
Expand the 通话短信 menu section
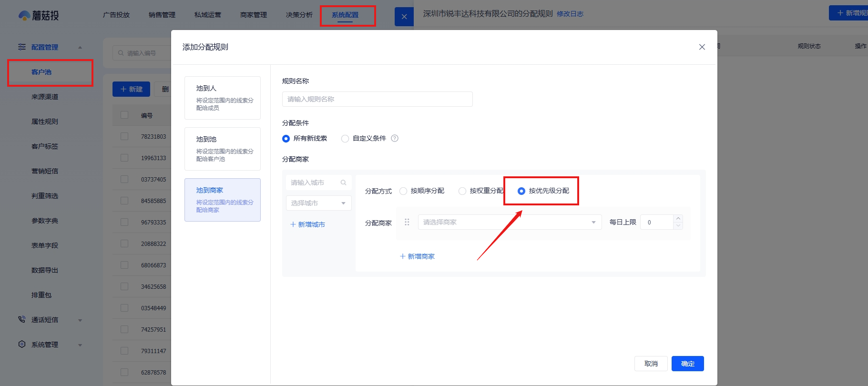(80, 320)
